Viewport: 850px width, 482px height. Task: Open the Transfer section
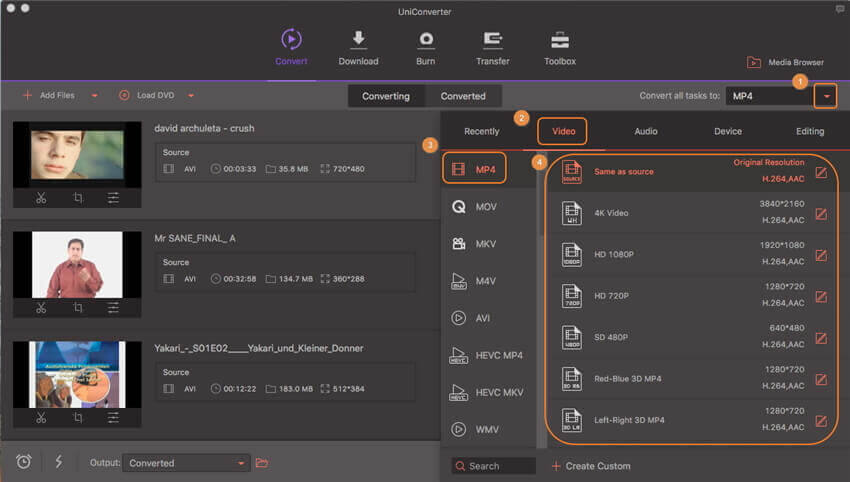tap(492, 48)
